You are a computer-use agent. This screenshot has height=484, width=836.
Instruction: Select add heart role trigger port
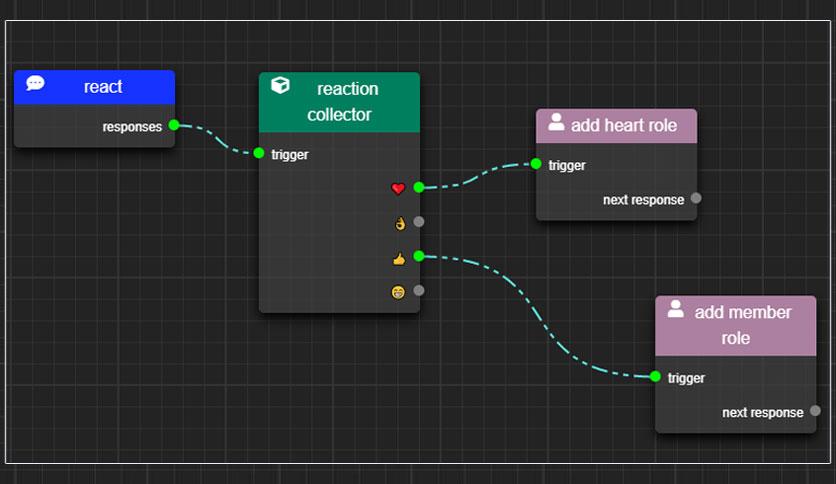pyautogui.click(x=536, y=164)
